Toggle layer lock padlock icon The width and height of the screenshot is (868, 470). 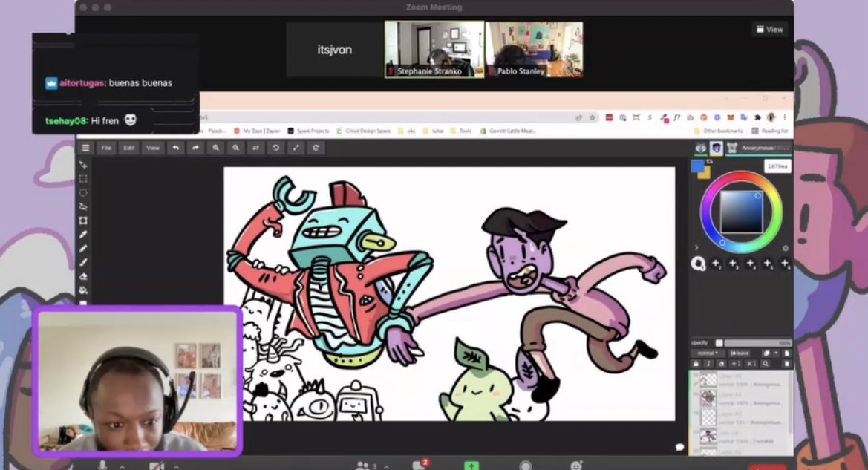click(696, 364)
